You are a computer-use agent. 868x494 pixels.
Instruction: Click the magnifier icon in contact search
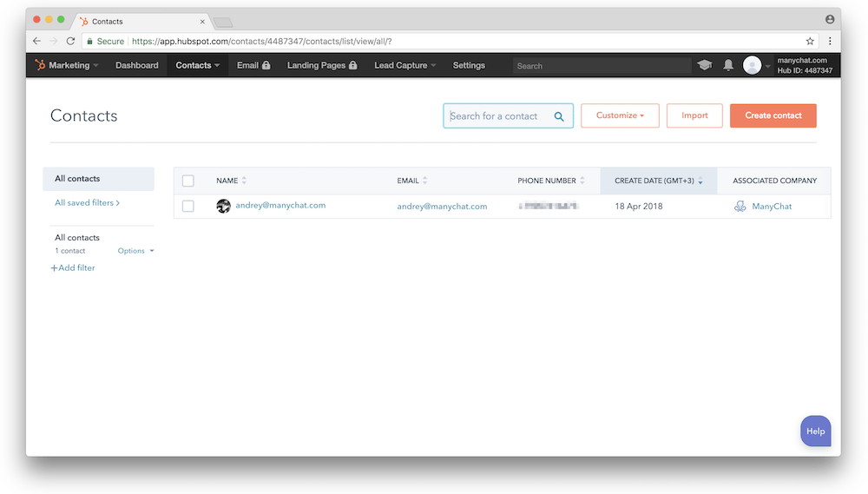[558, 116]
